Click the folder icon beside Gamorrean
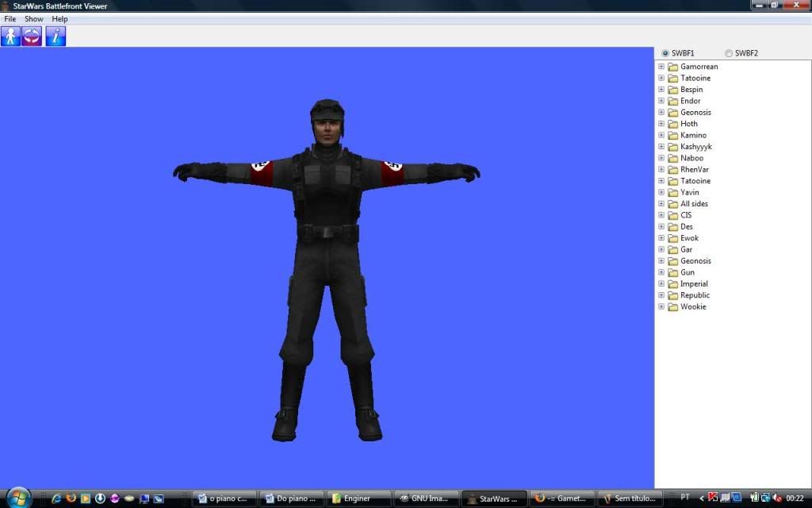 pyautogui.click(x=672, y=67)
